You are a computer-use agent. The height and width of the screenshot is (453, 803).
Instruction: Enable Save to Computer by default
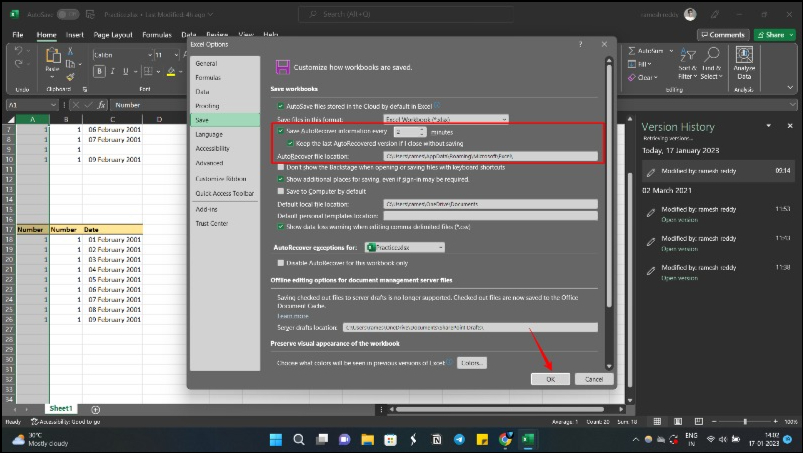280,190
